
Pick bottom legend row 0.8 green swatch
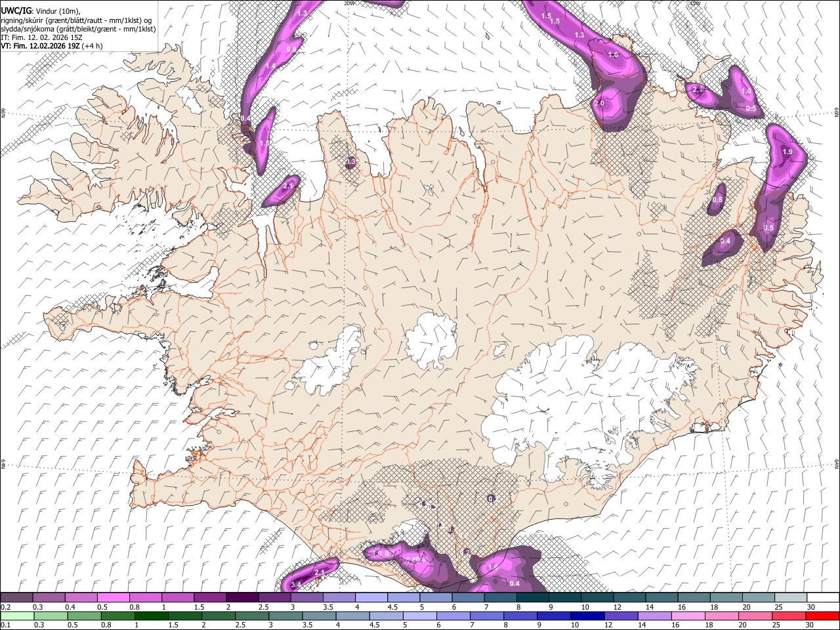tap(117, 616)
